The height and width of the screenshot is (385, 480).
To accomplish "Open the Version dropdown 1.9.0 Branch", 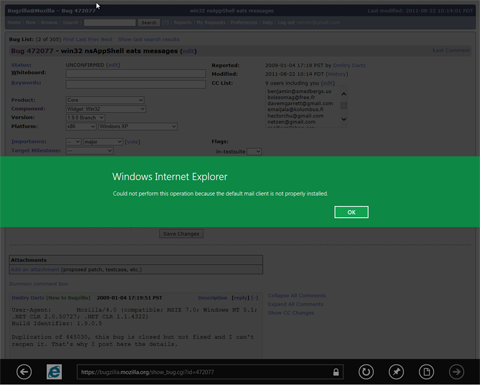I will coord(86,118).
